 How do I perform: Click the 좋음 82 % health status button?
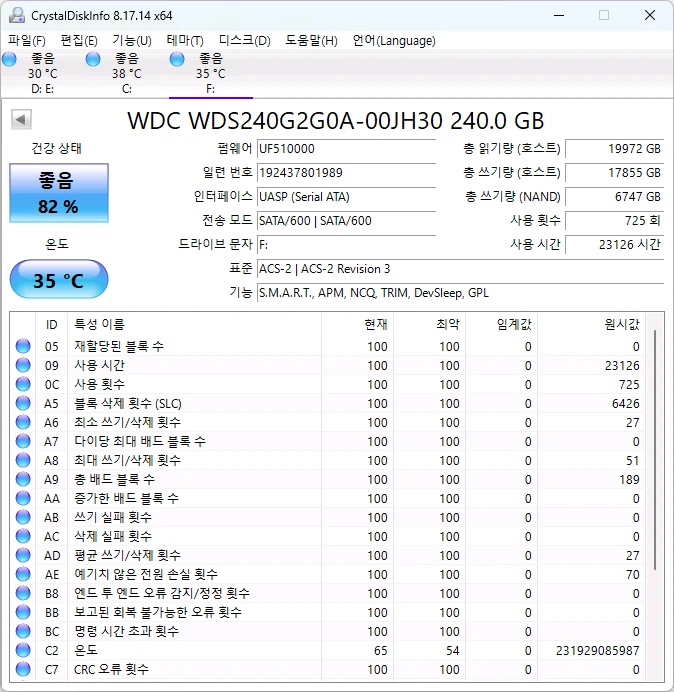point(59,193)
